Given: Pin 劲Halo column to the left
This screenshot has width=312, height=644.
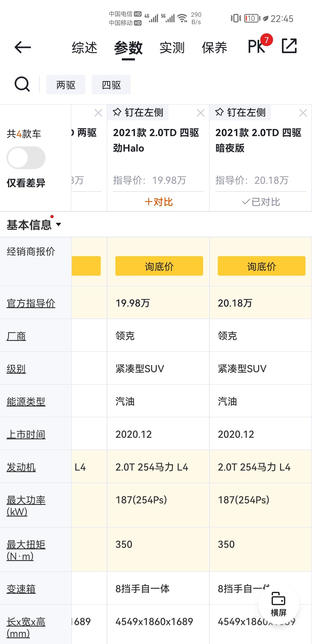Looking at the screenshot, I should coord(138,112).
